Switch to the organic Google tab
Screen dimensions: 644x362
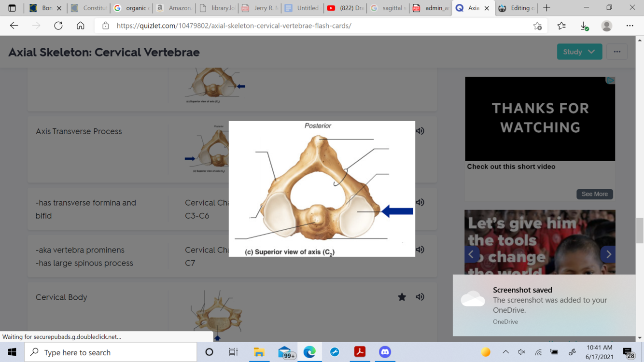pyautogui.click(x=131, y=8)
